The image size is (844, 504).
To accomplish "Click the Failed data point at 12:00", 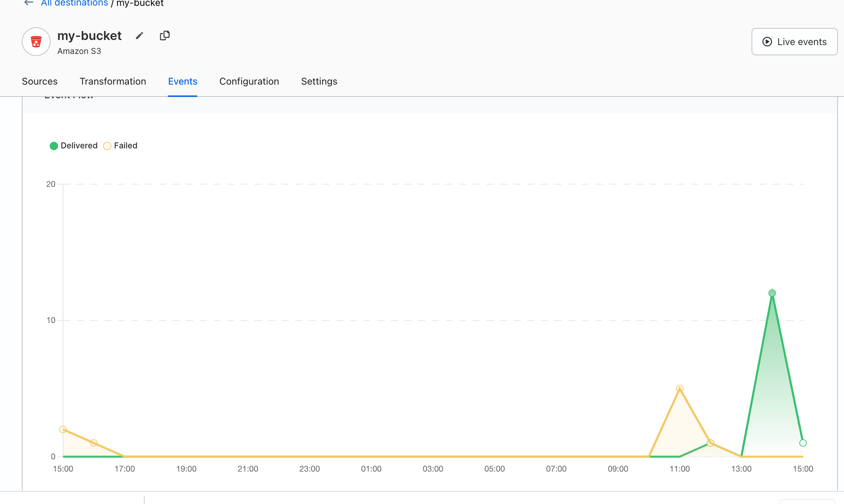I will click(710, 443).
